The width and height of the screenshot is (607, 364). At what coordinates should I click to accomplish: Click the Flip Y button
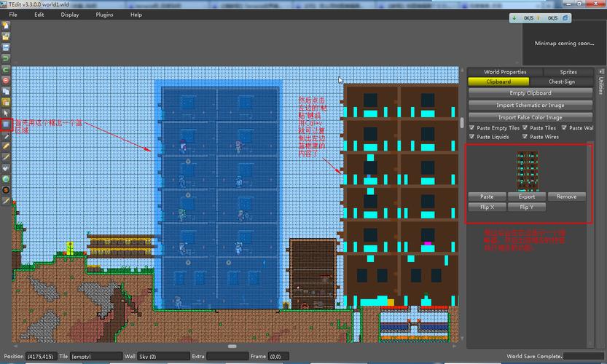tap(527, 207)
